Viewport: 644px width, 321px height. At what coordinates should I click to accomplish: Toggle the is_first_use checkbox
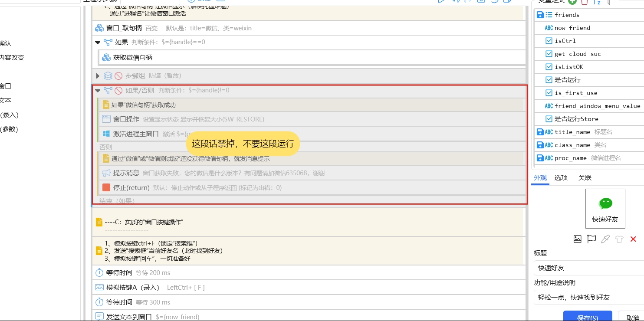click(x=549, y=93)
